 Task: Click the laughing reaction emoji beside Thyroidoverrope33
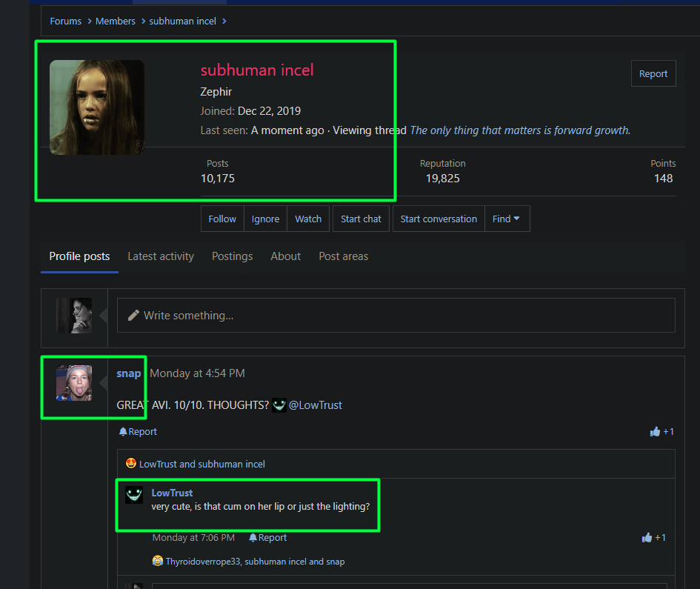click(x=157, y=561)
